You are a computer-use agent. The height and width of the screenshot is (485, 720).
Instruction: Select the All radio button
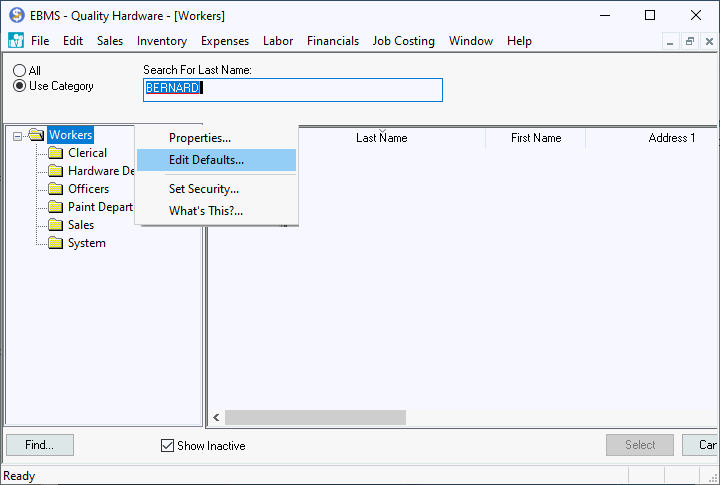[x=19, y=71]
